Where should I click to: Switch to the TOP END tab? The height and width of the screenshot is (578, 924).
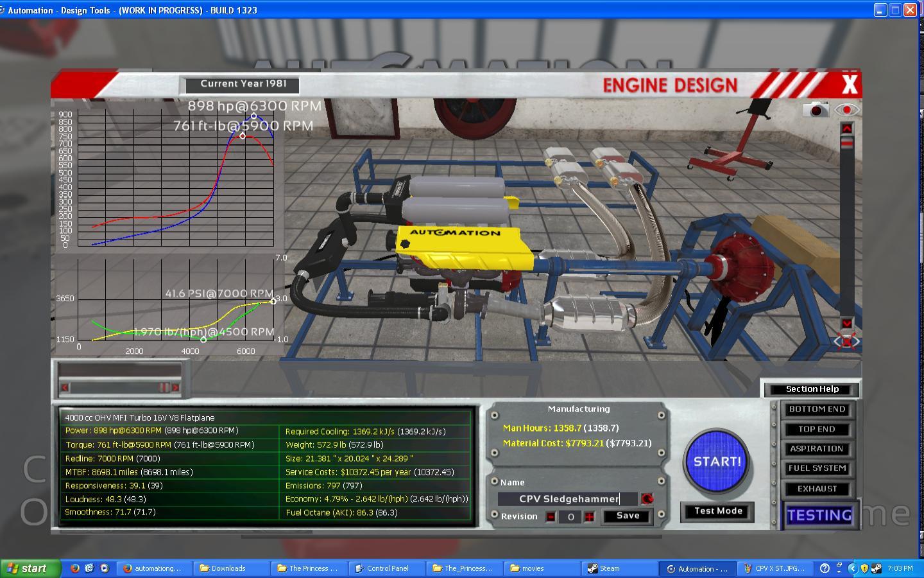pos(817,429)
